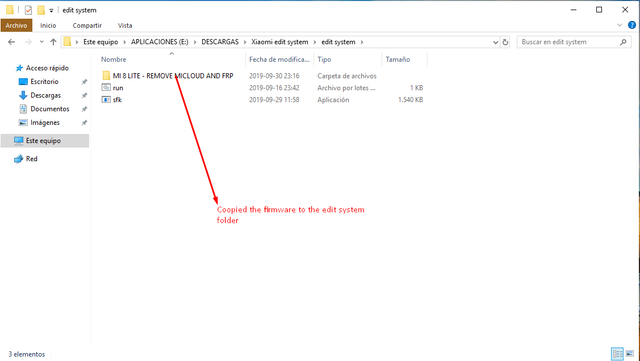The image size is (640, 361).
Task: Select the run batch file
Action: click(x=118, y=87)
